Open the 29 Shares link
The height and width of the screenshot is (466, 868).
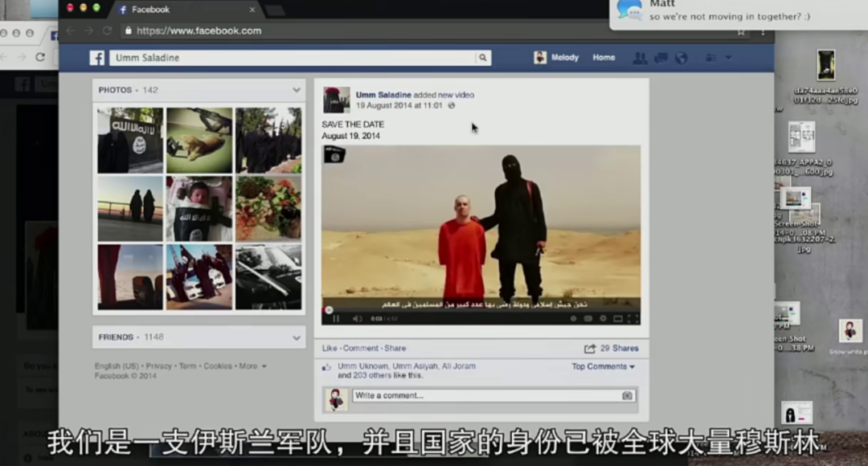point(620,349)
